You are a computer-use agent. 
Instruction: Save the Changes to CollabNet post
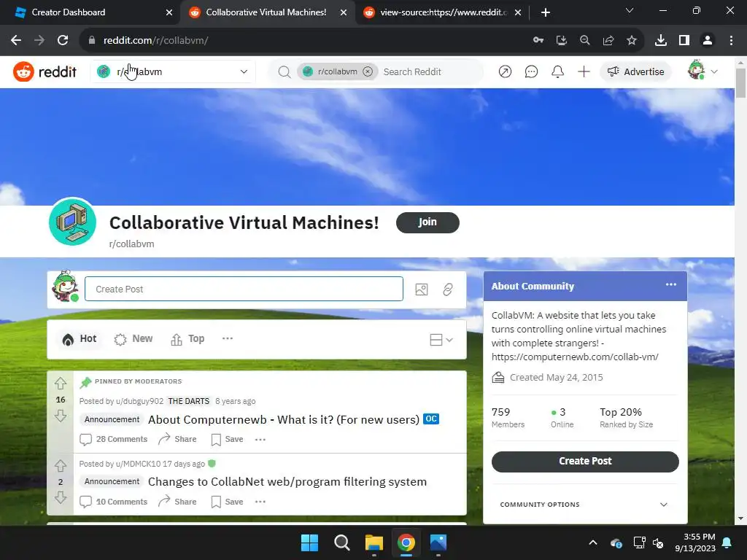(x=228, y=502)
